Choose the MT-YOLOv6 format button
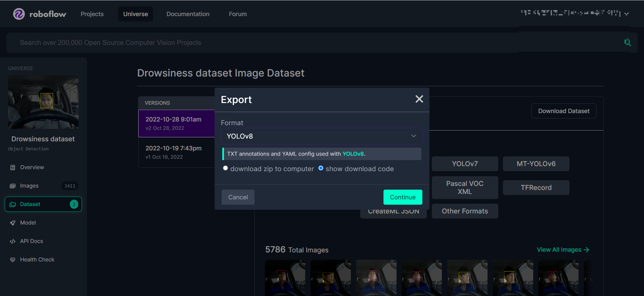The width and height of the screenshot is (644, 296). pyautogui.click(x=536, y=164)
